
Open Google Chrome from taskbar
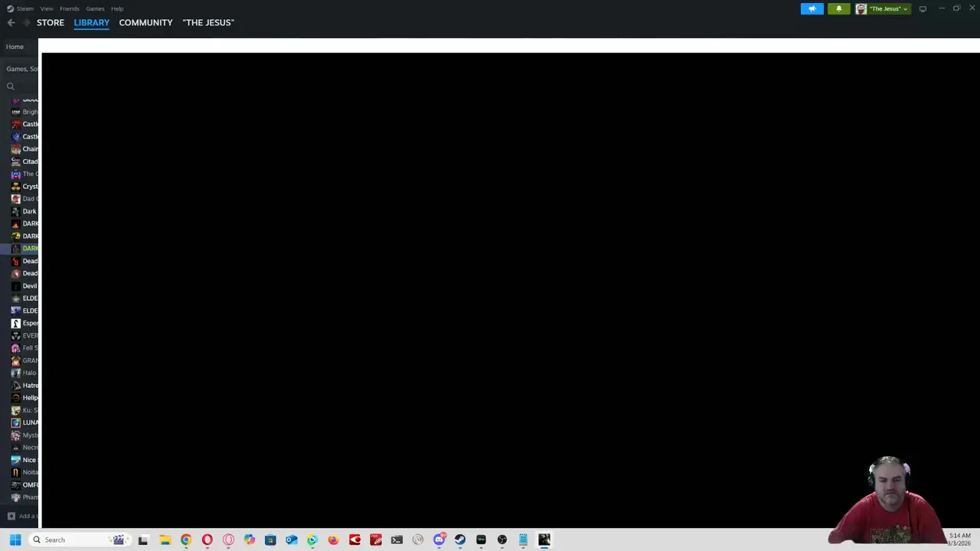[186, 540]
